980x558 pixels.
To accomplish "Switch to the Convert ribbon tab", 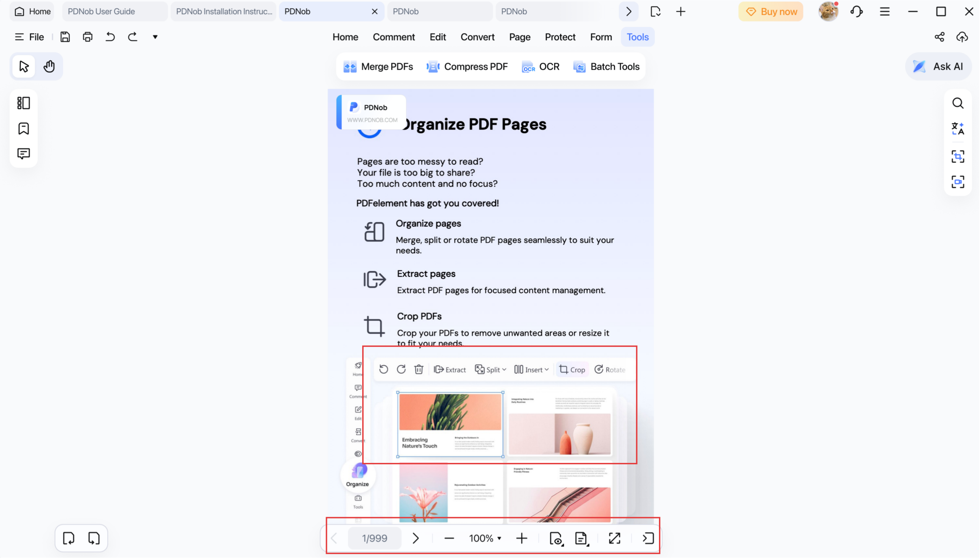I will [477, 37].
